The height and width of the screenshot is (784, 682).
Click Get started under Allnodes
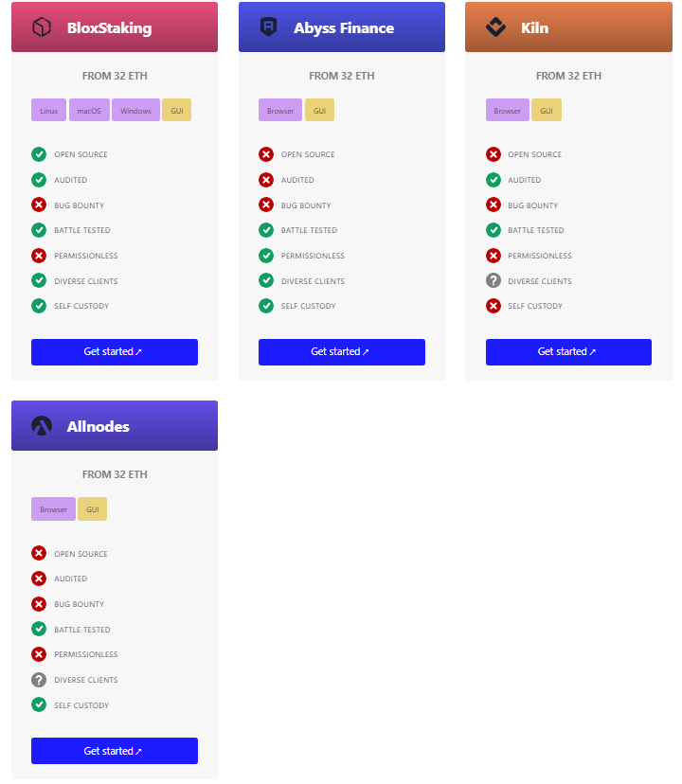[114, 750]
